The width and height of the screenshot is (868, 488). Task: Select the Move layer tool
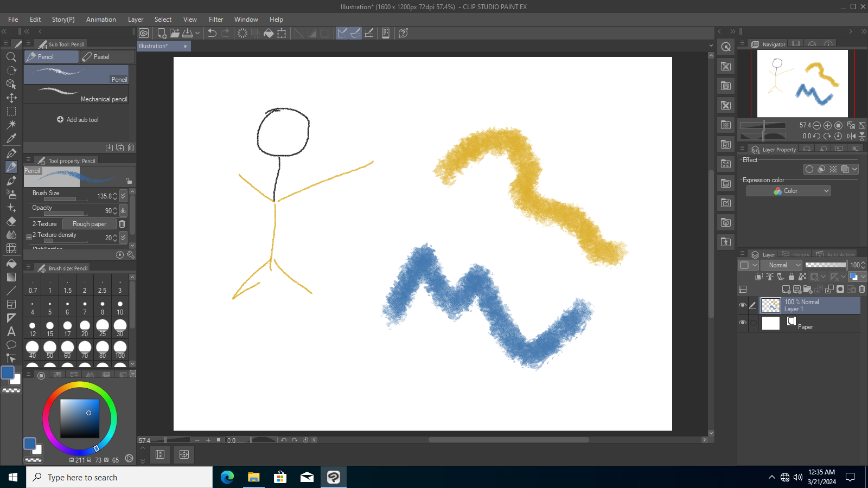tap(11, 98)
